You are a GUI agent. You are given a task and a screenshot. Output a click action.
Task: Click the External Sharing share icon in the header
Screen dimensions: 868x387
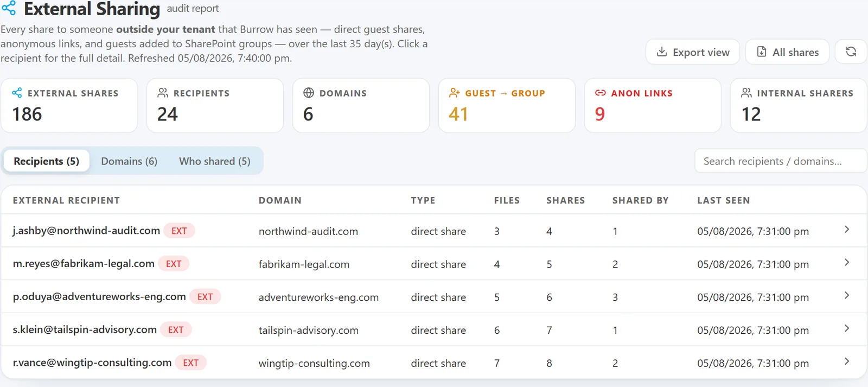pyautogui.click(x=9, y=8)
